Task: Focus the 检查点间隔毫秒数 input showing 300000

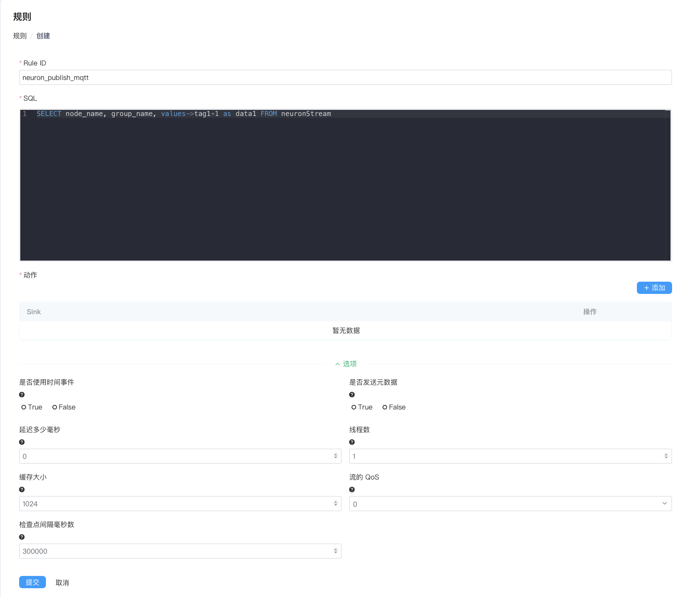Action: pyautogui.click(x=180, y=551)
